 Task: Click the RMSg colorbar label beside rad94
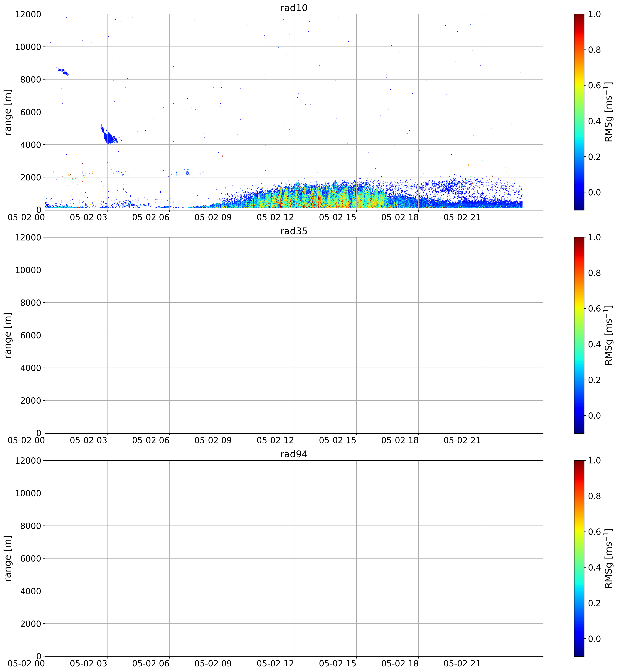click(609, 558)
